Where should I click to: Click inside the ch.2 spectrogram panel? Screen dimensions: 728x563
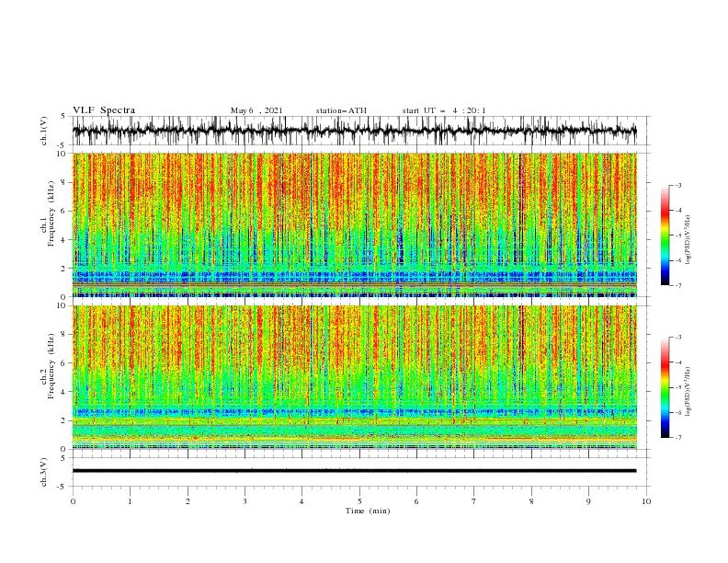pos(354,377)
